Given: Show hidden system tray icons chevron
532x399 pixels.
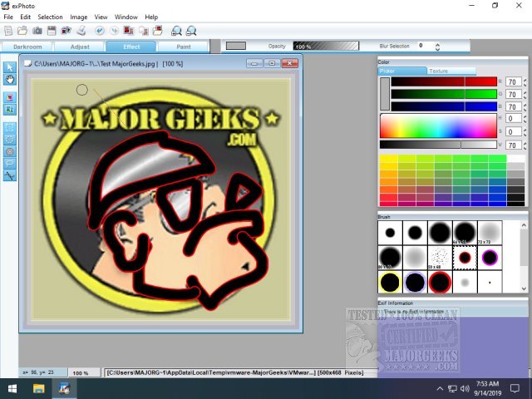Looking at the screenshot, I should click(440, 388).
